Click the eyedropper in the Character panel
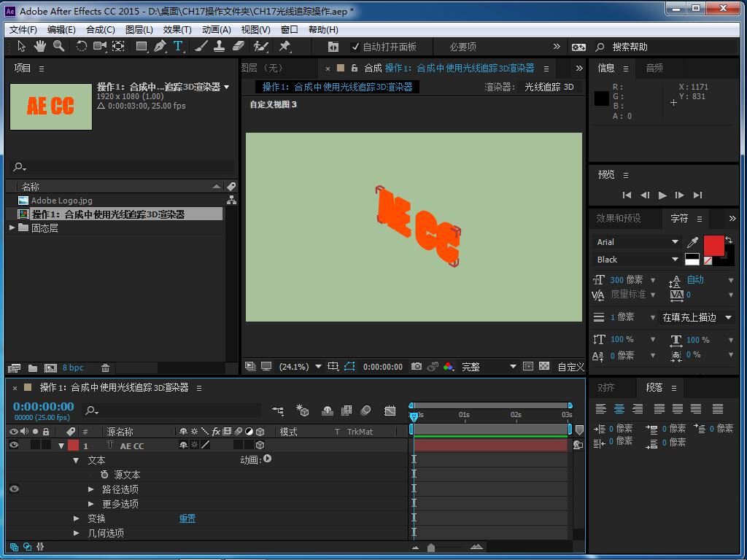Viewport: 747px width, 560px height. (692, 242)
